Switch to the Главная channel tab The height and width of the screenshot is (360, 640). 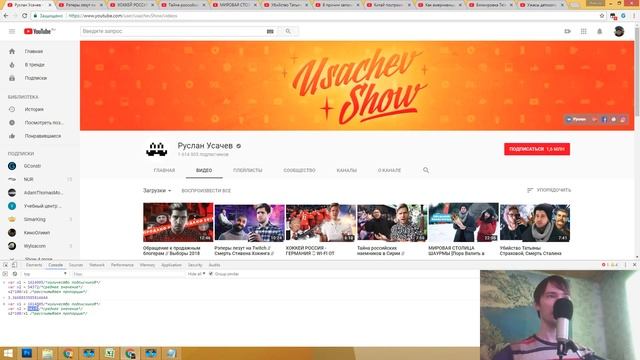[x=164, y=170]
